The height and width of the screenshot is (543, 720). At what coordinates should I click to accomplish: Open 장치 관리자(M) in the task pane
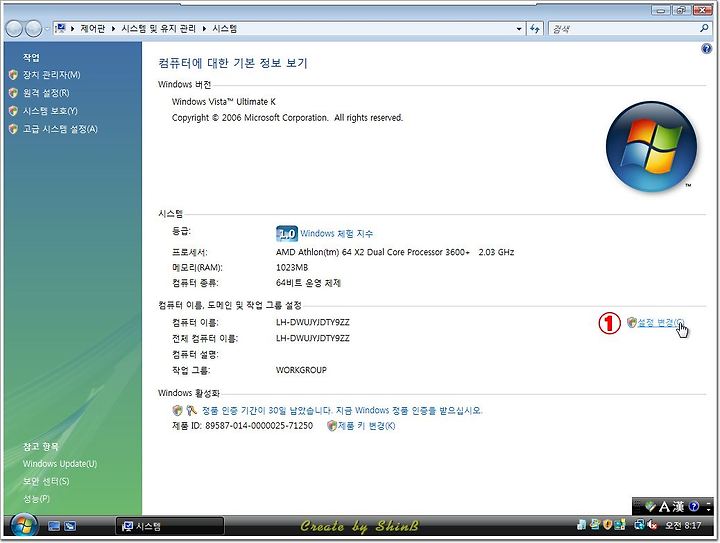coord(51,75)
